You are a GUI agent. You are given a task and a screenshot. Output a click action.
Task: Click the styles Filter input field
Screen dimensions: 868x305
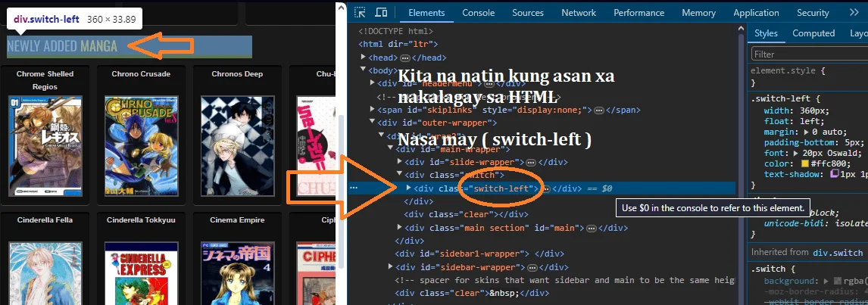click(x=810, y=54)
